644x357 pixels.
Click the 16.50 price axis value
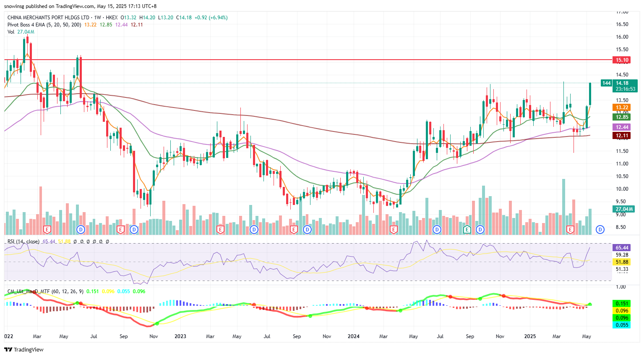click(x=622, y=24)
